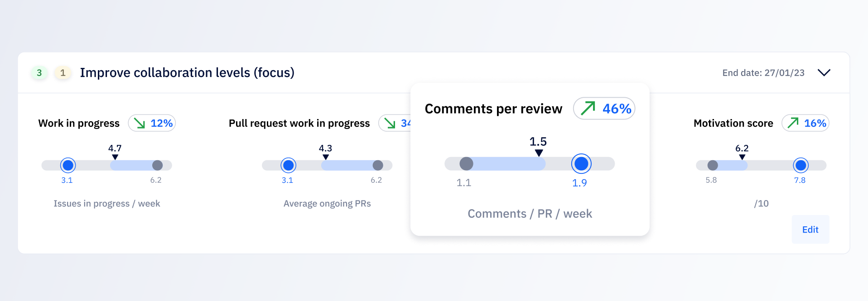Screen dimensions: 868x301
Task: Click the green upward arrow in Comments per review badge
Action: 588,108
